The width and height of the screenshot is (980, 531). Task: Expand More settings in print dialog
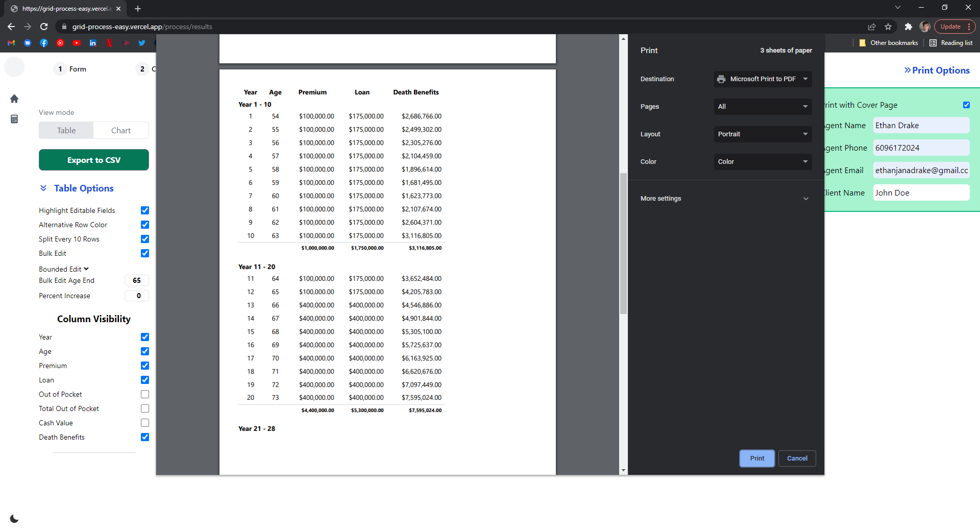point(725,199)
